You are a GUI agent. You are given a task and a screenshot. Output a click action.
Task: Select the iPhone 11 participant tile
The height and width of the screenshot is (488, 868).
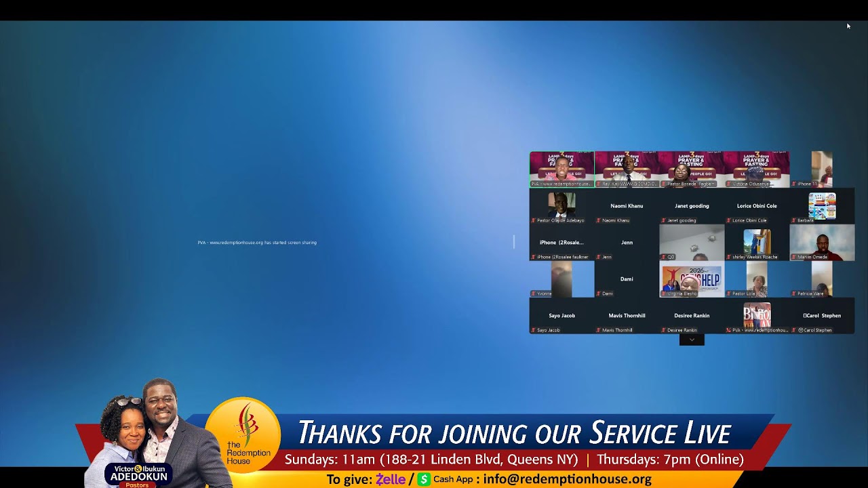click(x=822, y=169)
